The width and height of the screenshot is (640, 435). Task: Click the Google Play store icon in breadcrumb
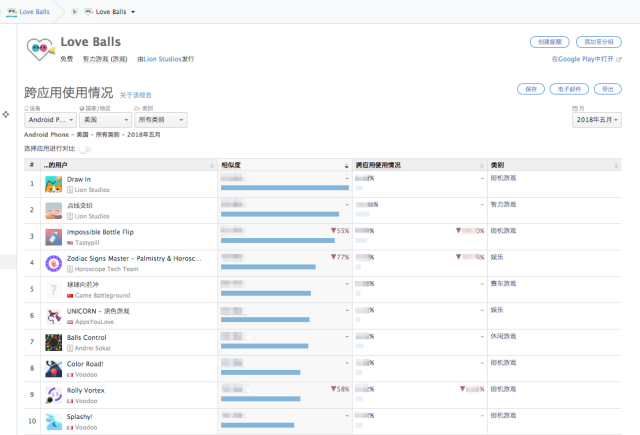click(x=75, y=12)
